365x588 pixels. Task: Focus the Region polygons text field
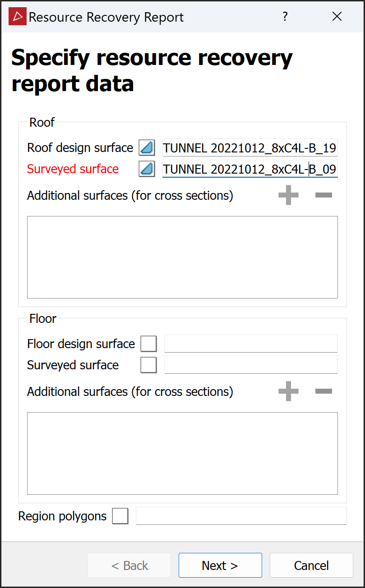pos(241,516)
